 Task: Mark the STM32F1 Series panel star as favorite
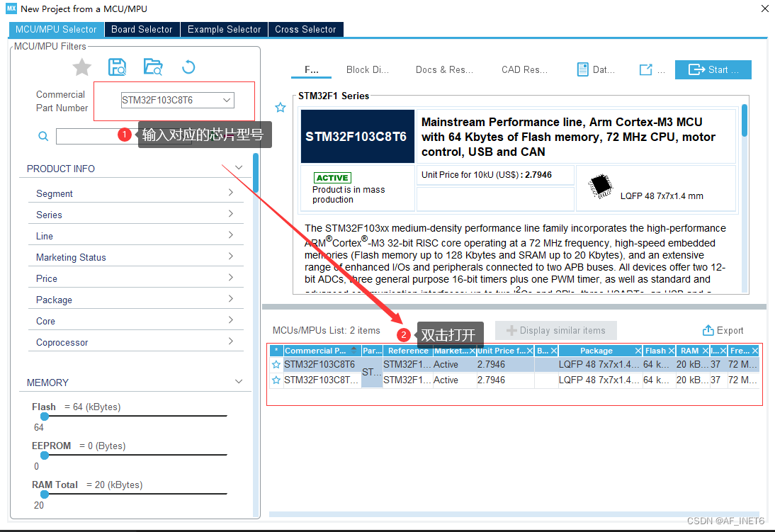(x=281, y=107)
